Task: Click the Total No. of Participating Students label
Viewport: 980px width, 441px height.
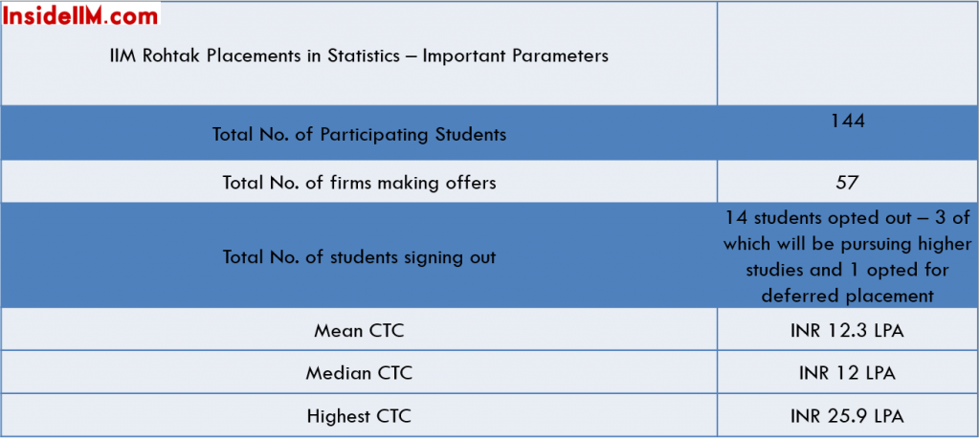Action: (x=359, y=134)
